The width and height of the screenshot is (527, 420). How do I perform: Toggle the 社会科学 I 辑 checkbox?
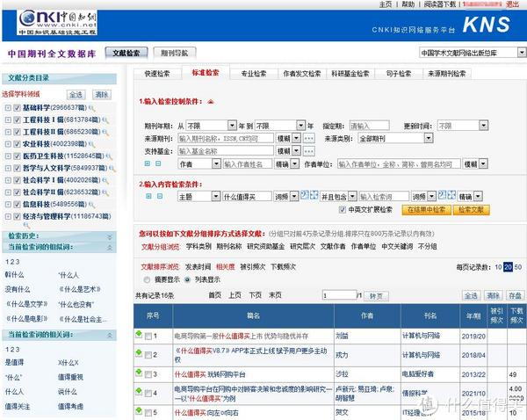coord(18,181)
